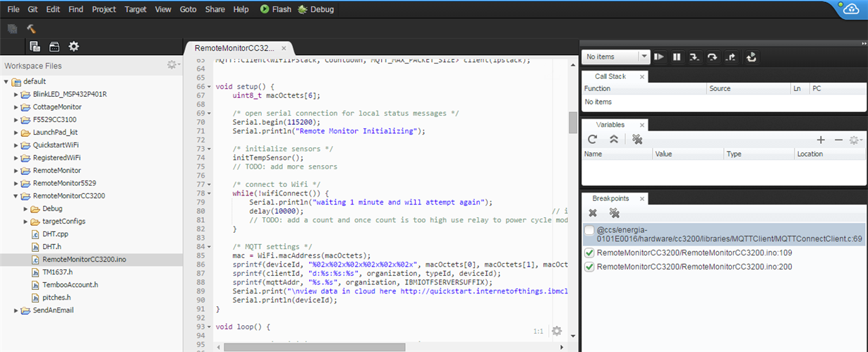Image resolution: width=868 pixels, height=352 pixels.
Task: Click the editor vertical scrollbar thumb
Action: point(573,122)
